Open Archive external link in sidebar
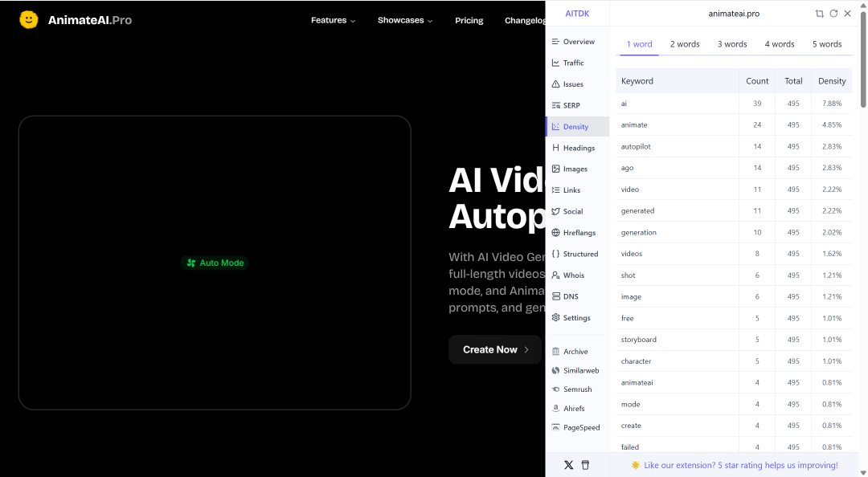868x477 pixels. pyautogui.click(x=577, y=352)
